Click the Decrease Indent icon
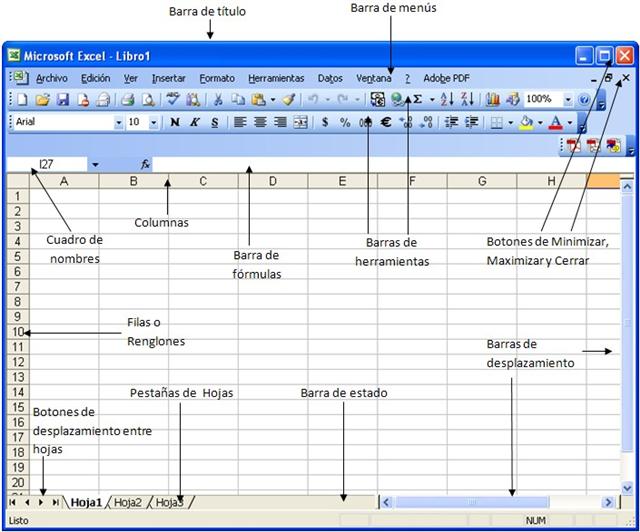The height and width of the screenshot is (532, 640). point(451,122)
